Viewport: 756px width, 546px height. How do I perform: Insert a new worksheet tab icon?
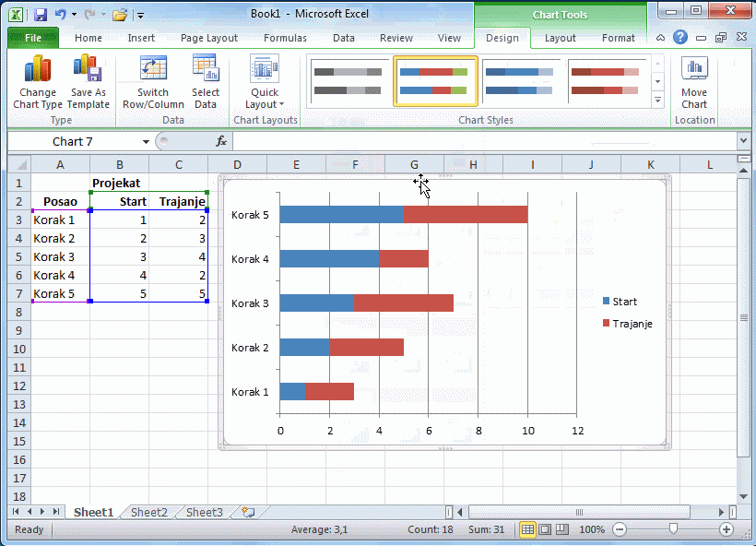pyautogui.click(x=248, y=512)
